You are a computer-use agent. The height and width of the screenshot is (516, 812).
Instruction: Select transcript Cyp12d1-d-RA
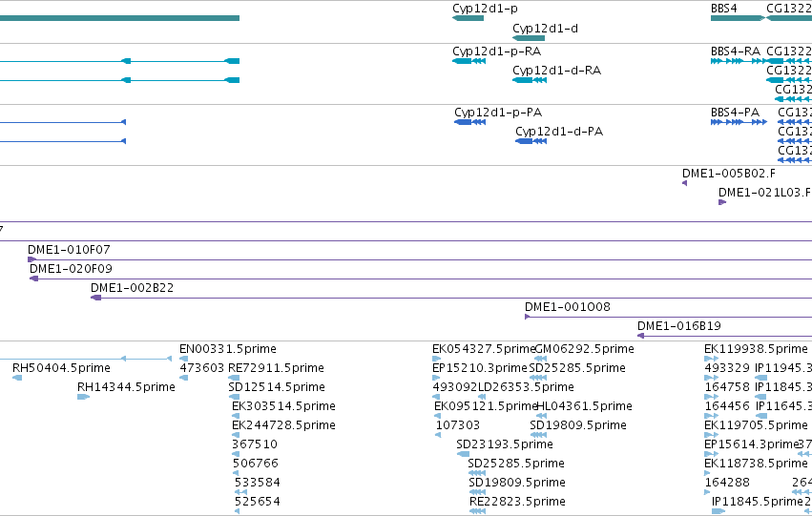(x=556, y=71)
